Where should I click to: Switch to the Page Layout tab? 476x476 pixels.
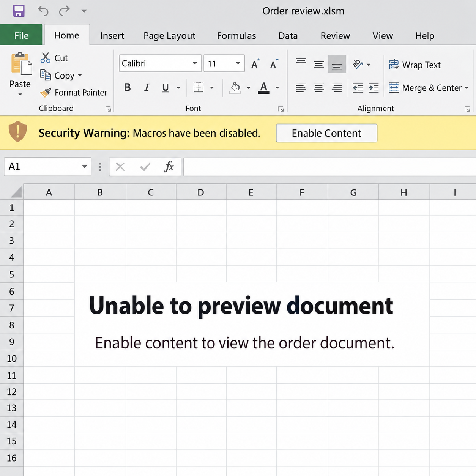(169, 36)
